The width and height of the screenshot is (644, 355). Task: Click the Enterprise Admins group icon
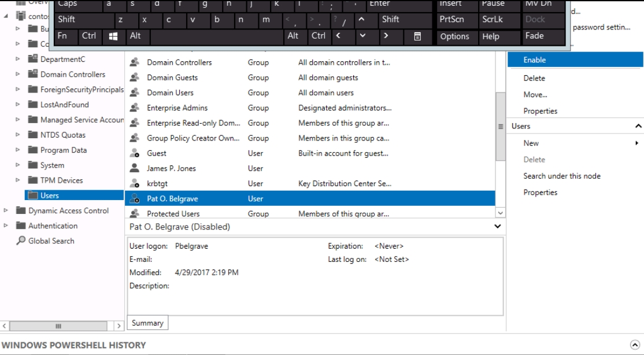pos(134,108)
